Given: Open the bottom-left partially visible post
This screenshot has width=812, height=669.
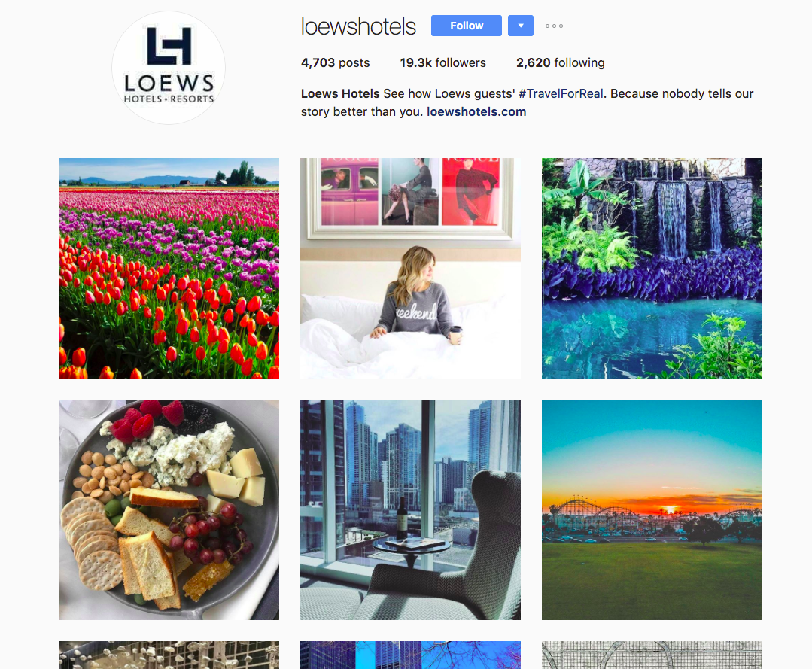Looking at the screenshot, I should [169, 655].
